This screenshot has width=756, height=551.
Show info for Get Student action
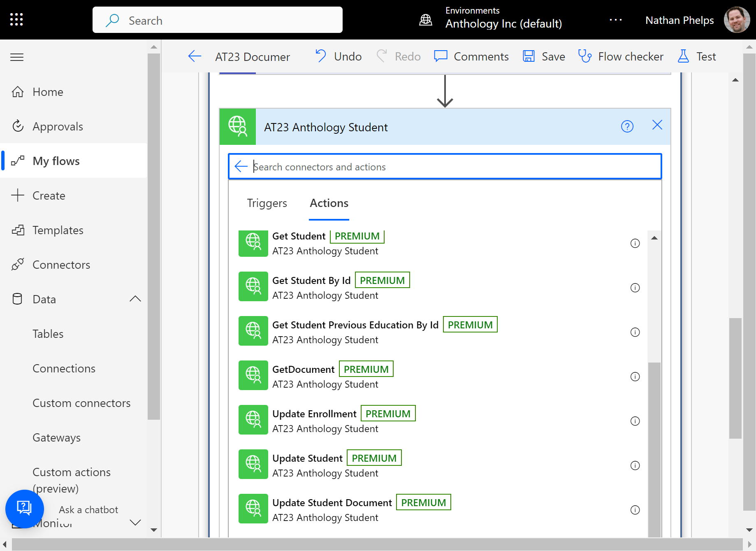[635, 243]
